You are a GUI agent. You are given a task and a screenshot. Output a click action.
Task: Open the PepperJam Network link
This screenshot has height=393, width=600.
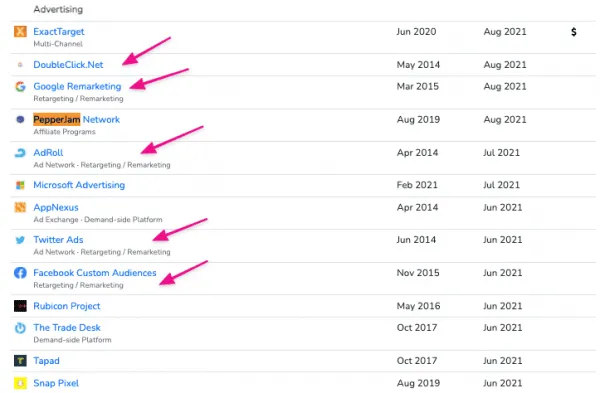(77, 119)
